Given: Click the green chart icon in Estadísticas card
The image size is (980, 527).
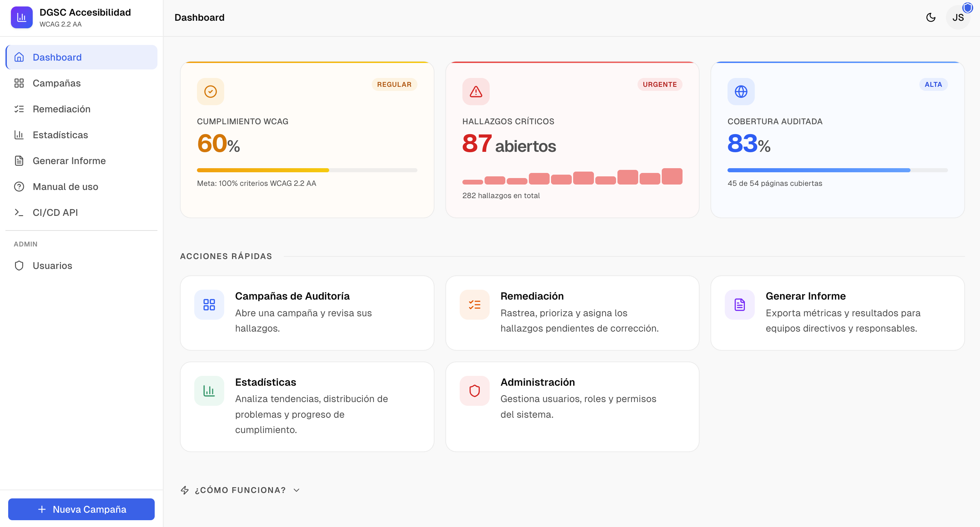Looking at the screenshot, I should 209,390.
